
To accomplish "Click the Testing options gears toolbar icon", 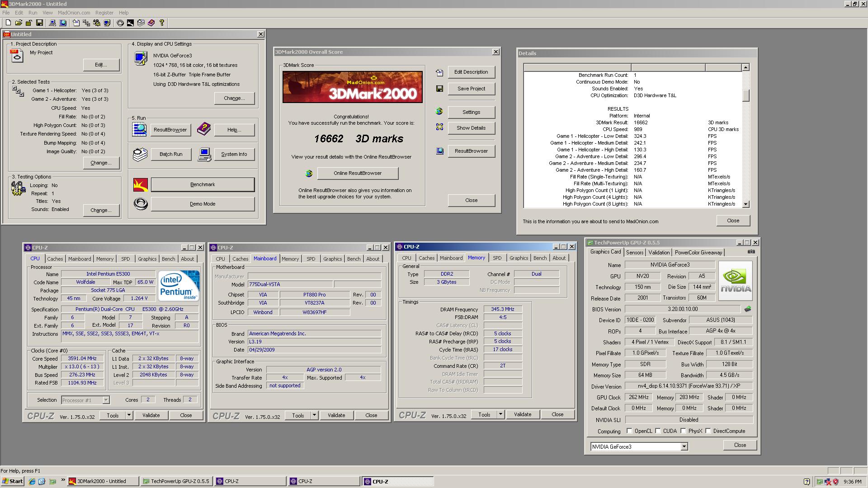I will 97,23.
